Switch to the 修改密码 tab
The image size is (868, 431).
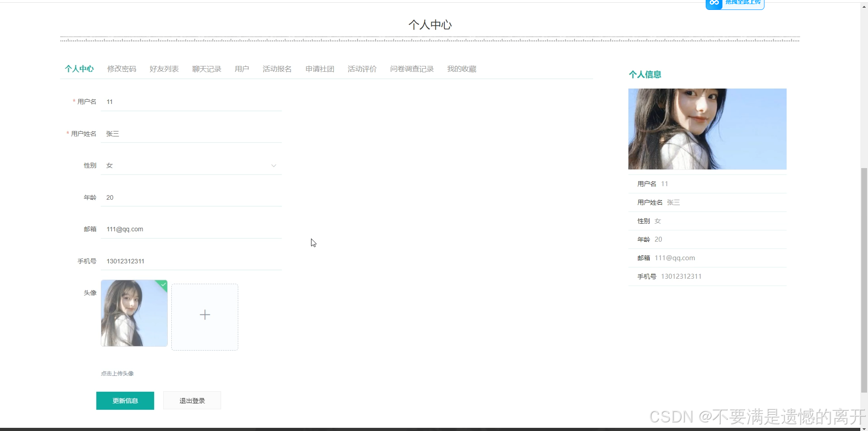click(x=122, y=69)
